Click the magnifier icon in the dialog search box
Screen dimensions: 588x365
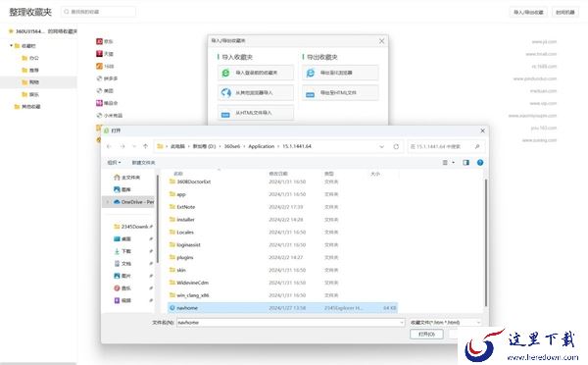click(x=477, y=146)
